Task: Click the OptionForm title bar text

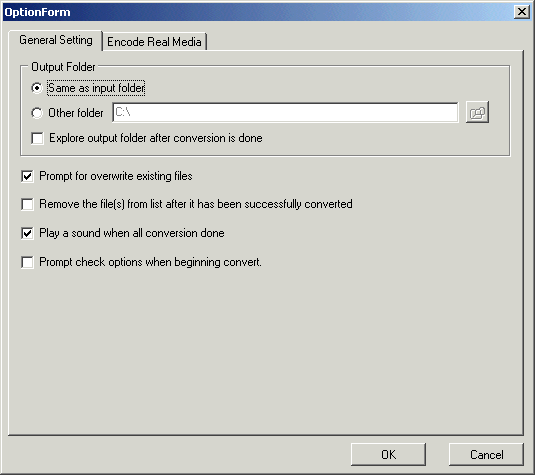Action: 37,12
